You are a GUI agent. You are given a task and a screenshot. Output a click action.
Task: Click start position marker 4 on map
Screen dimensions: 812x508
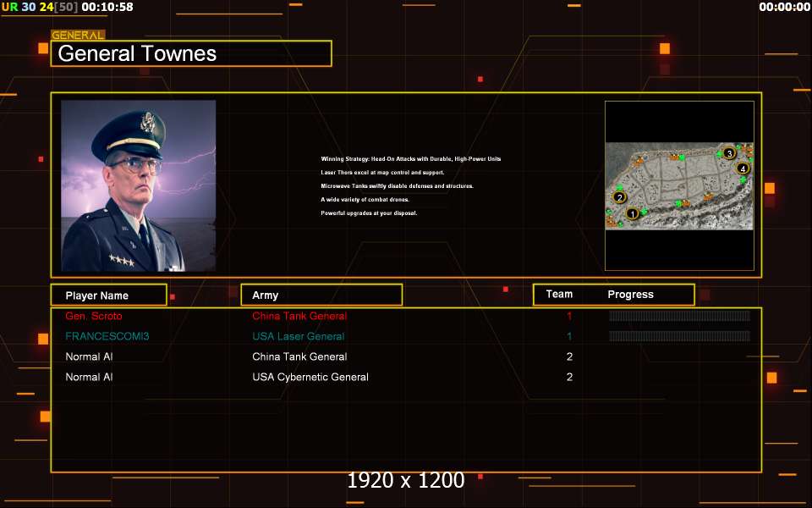pyautogui.click(x=743, y=168)
